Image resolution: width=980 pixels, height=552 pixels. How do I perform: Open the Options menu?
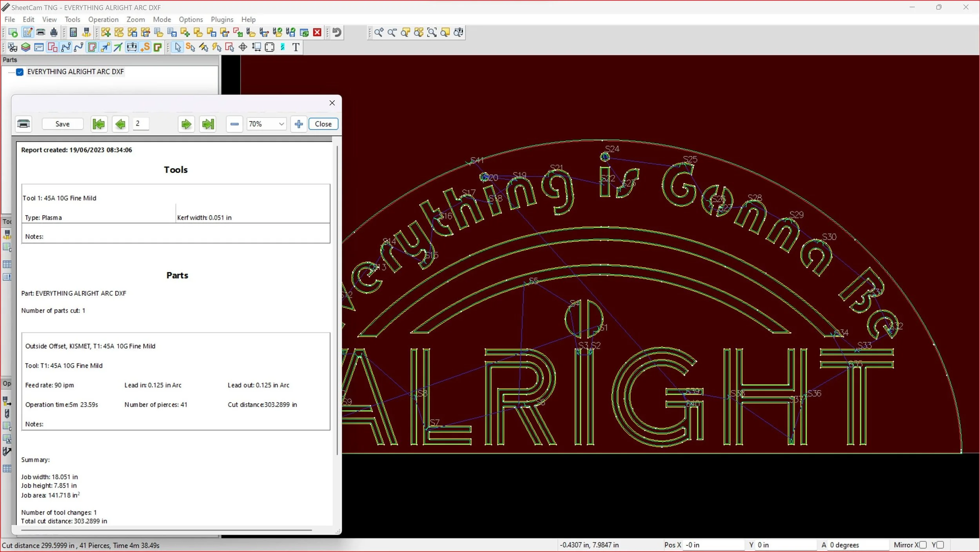pyautogui.click(x=191, y=19)
